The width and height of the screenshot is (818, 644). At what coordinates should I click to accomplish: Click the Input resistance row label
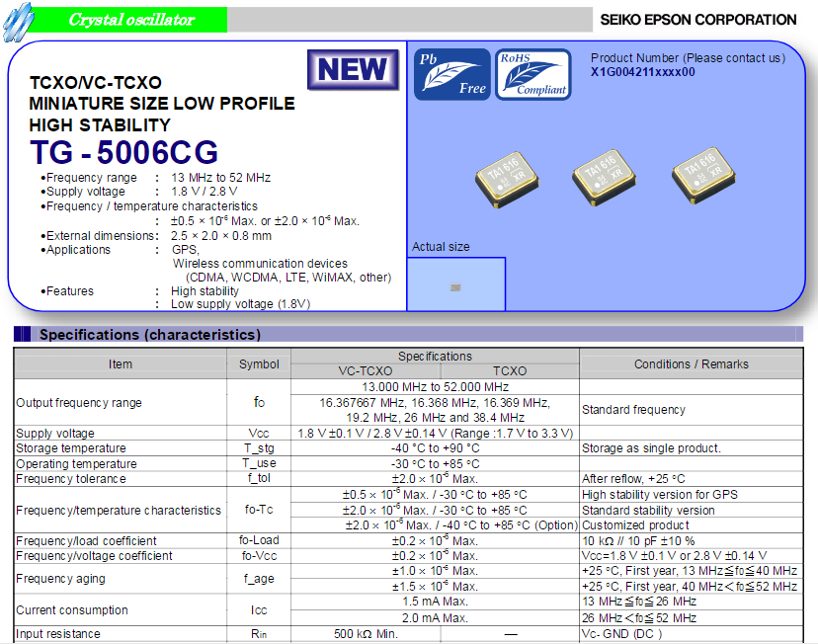point(58,634)
